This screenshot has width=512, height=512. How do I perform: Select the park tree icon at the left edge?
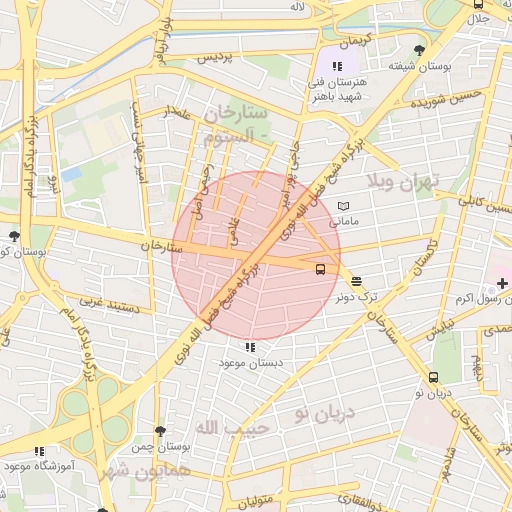[14, 236]
